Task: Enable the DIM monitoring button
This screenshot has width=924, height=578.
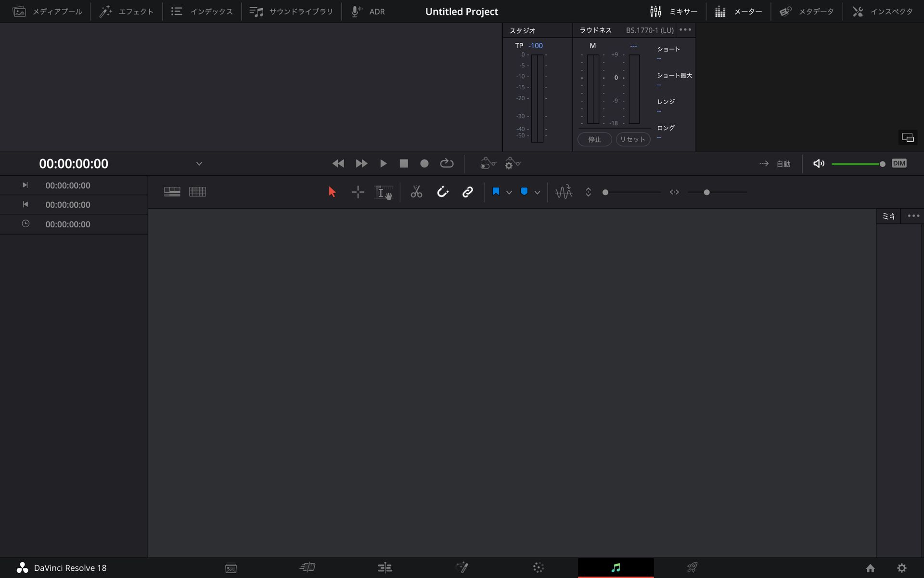Action: [900, 163]
